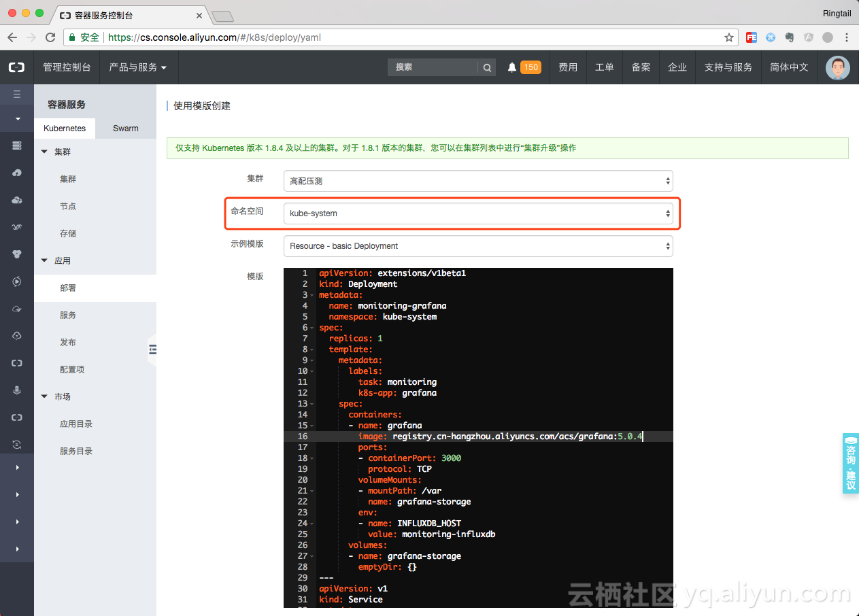
Task: Click the text 'monitoring-grafana' in the code
Action: 402,306
